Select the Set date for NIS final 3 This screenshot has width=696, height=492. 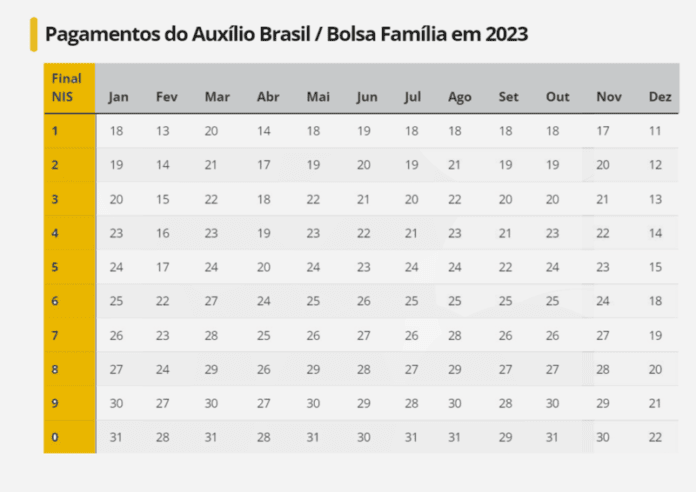505,199
